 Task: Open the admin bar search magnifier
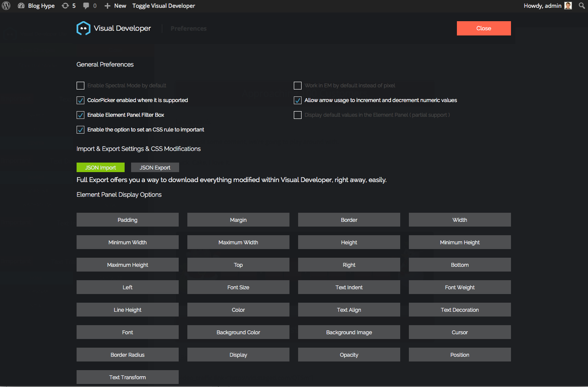[582, 6]
